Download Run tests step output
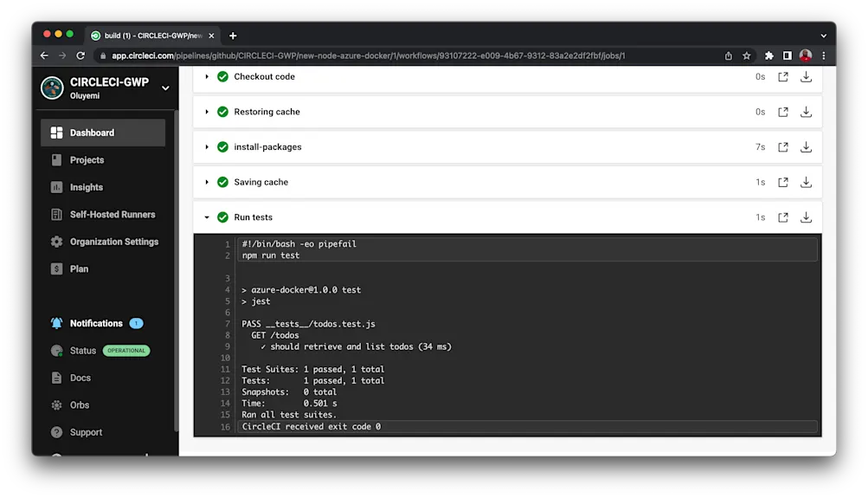The height and width of the screenshot is (498, 868). click(x=806, y=217)
